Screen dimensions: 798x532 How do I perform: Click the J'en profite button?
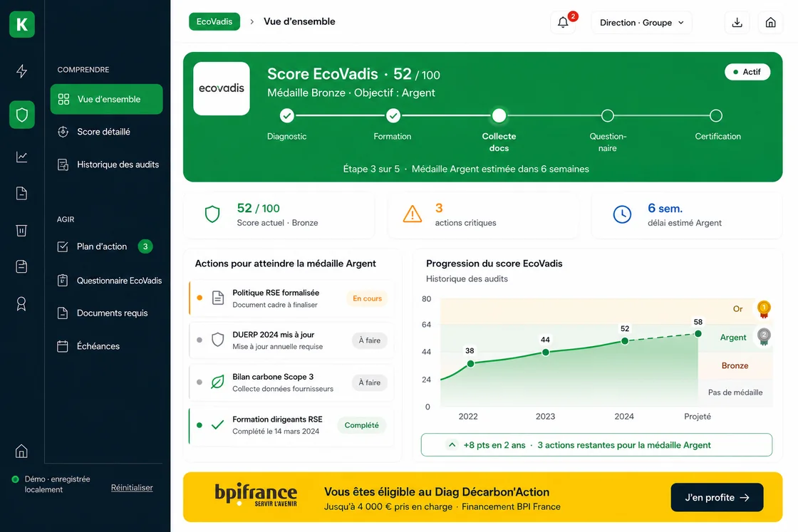click(x=717, y=497)
